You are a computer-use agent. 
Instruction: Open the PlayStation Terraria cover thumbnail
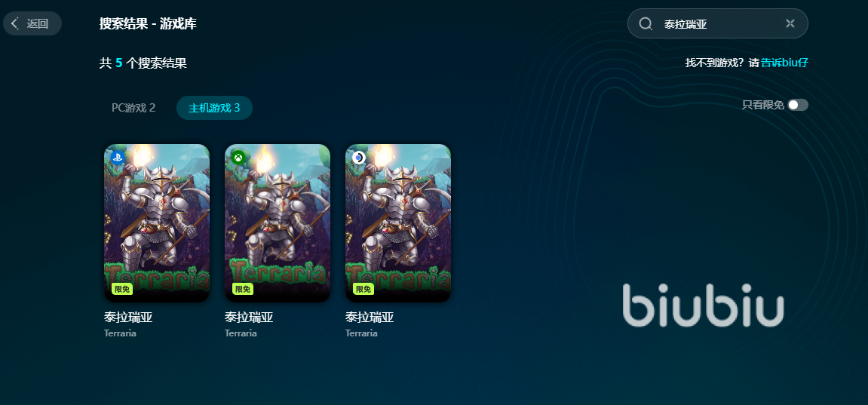tap(157, 223)
